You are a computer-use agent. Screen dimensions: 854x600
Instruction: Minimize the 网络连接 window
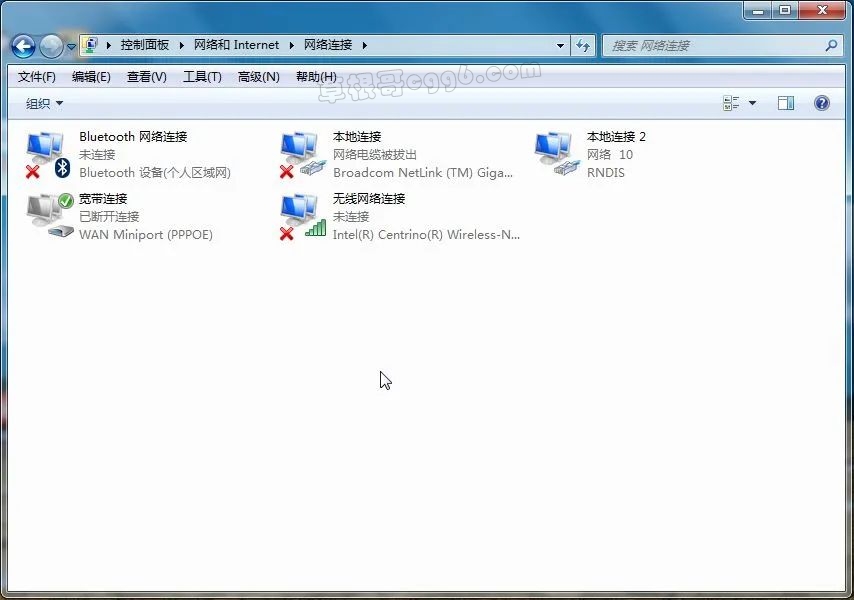pyautogui.click(x=758, y=10)
